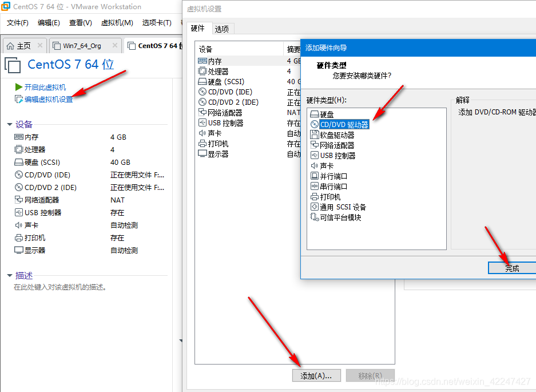Close the 主页 tab
536x392 pixels.
point(40,45)
